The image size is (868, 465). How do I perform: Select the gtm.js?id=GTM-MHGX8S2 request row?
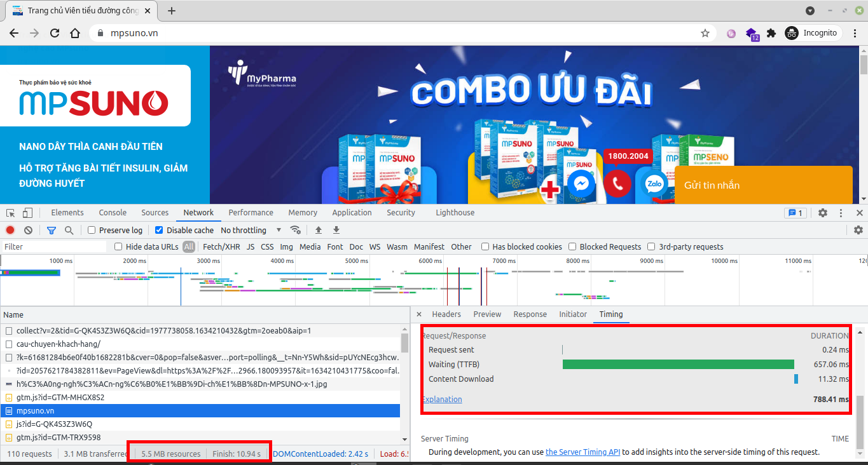(x=200, y=398)
